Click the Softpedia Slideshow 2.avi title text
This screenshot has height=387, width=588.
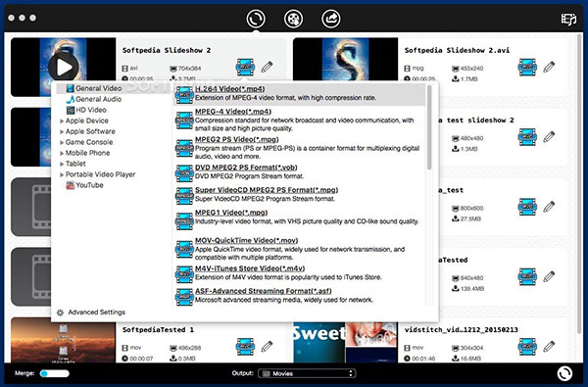457,50
